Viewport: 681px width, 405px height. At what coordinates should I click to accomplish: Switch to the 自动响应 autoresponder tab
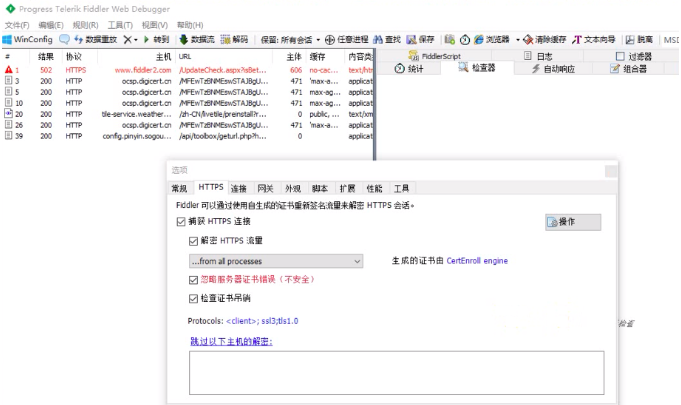click(553, 69)
